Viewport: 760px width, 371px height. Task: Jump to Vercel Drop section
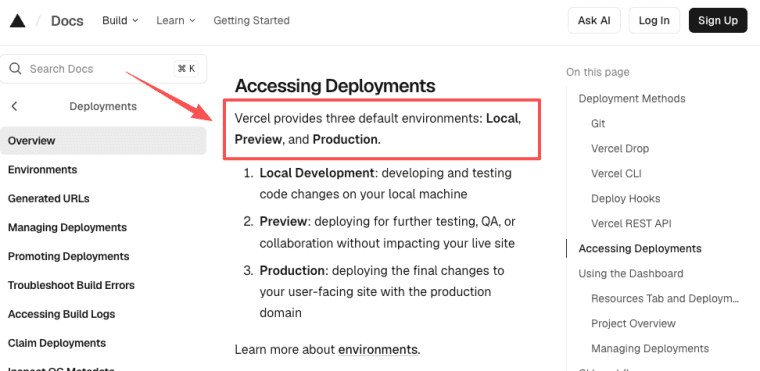click(620, 148)
